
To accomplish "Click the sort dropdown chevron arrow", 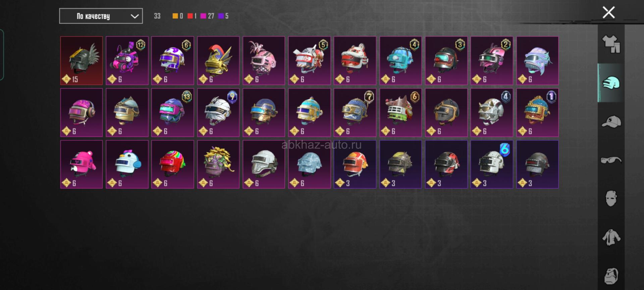I will pyautogui.click(x=135, y=16).
